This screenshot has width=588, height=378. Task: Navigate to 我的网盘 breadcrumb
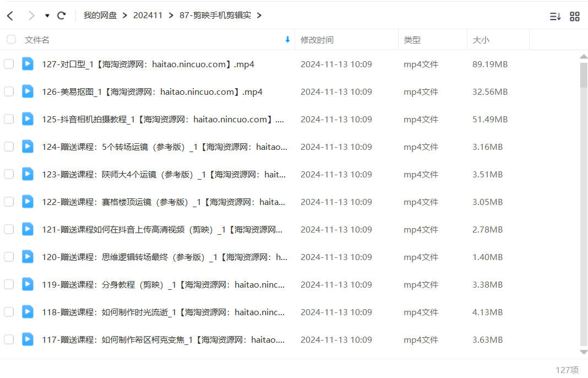point(100,15)
